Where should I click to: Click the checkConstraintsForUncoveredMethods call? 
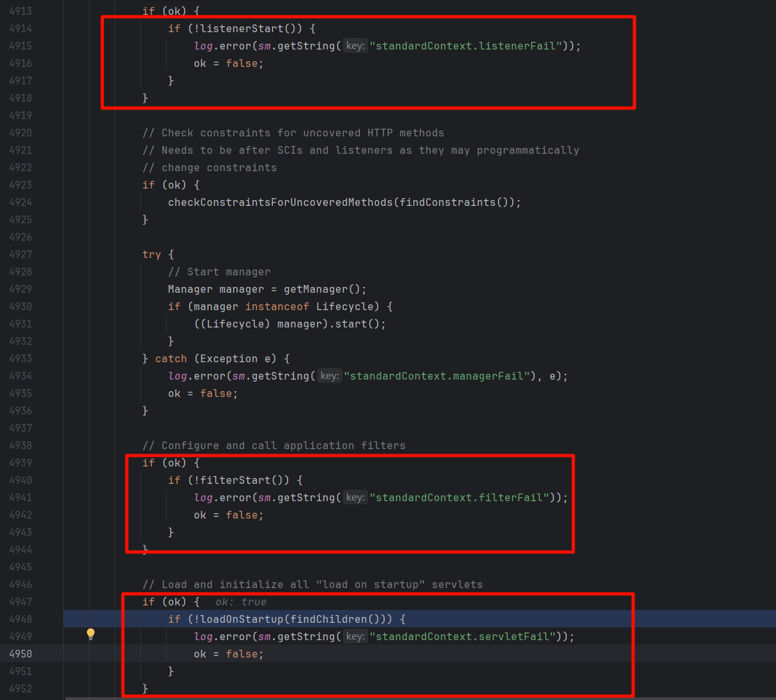[280, 202]
